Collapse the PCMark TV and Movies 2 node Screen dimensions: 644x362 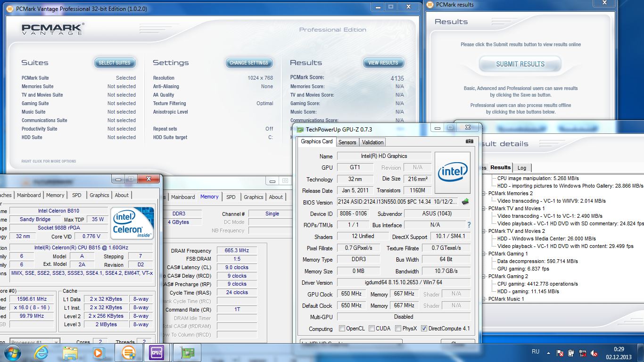click(x=485, y=231)
